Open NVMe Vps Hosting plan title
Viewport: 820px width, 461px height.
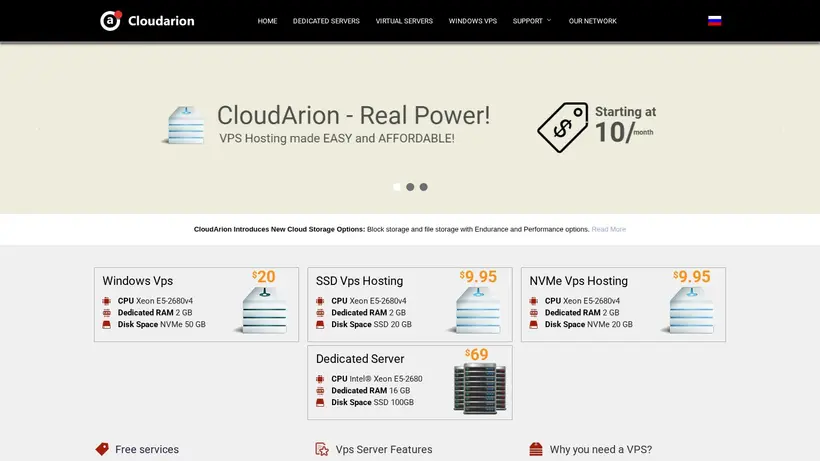(578, 281)
